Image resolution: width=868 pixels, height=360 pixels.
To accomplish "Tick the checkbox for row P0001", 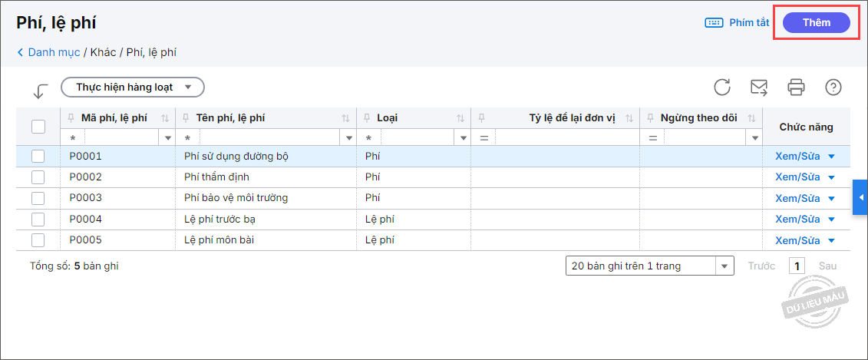I will 38,157.
